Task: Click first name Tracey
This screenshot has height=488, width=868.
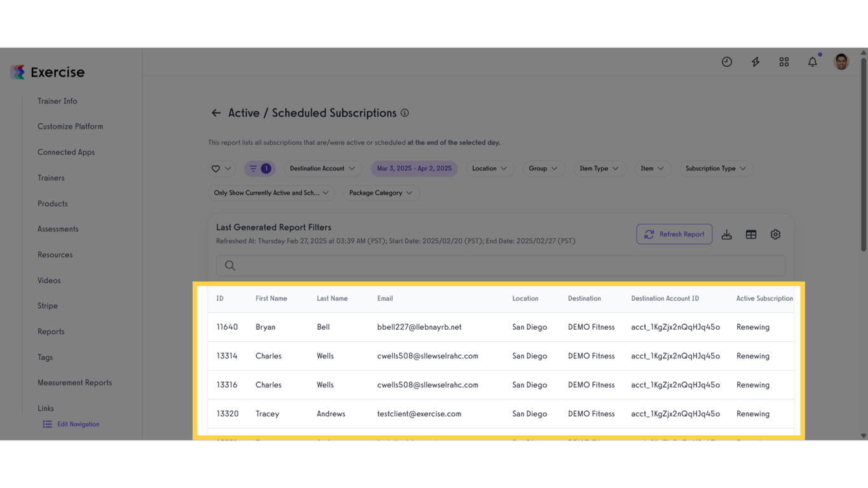Action: [268, 414]
